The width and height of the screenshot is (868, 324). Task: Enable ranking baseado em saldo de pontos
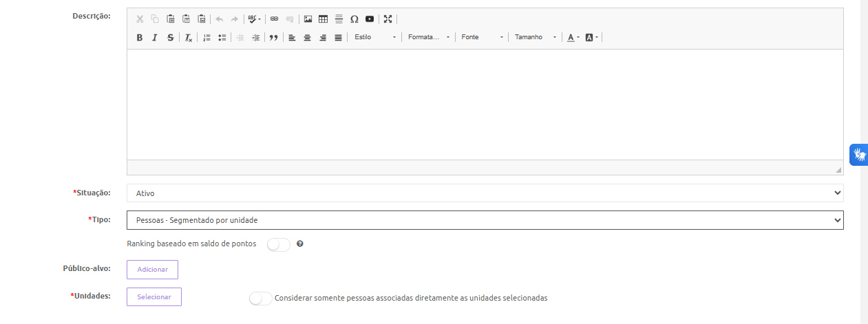click(278, 244)
